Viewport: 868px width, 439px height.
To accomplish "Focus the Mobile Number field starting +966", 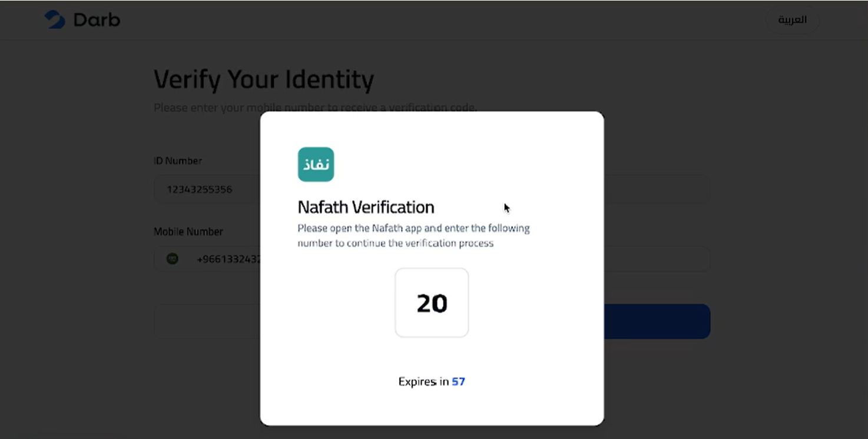I will point(207,259).
